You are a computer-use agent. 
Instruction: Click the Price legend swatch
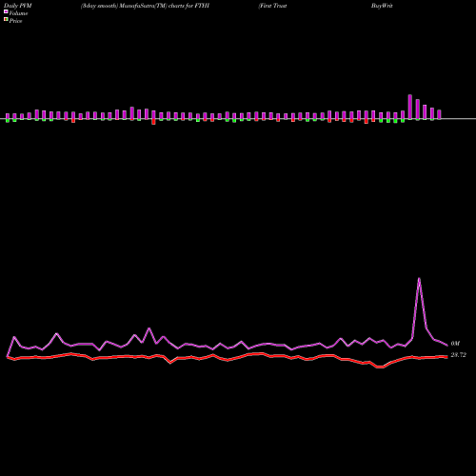[x=6, y=20]
